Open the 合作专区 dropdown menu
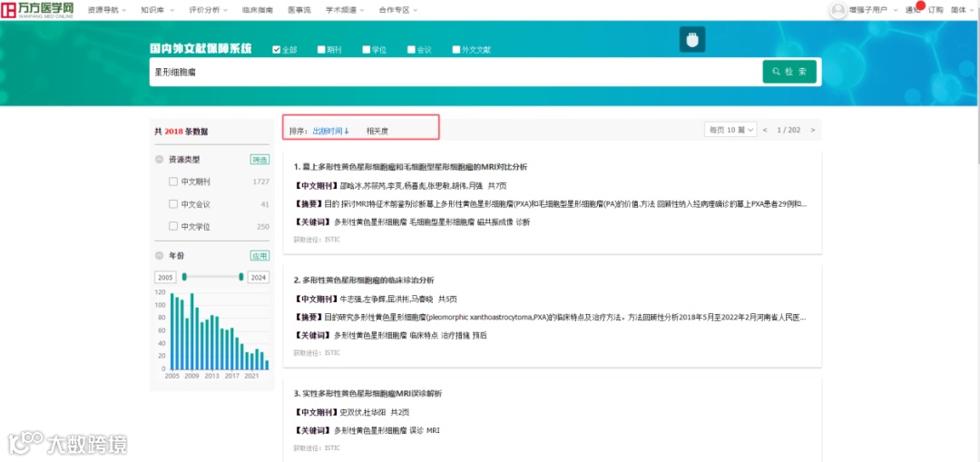This screenshot has width=980, height=462. (398, 10)
